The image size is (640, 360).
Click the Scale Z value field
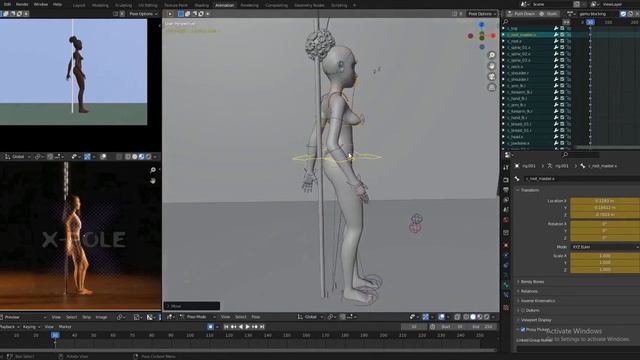(x=605, y=269)
